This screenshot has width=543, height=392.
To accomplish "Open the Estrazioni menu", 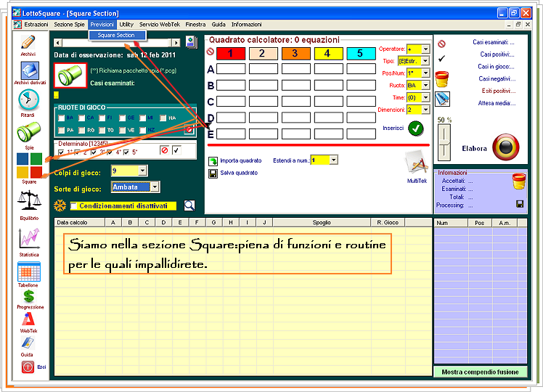I will pyautogui.click(x=36, y=25).
